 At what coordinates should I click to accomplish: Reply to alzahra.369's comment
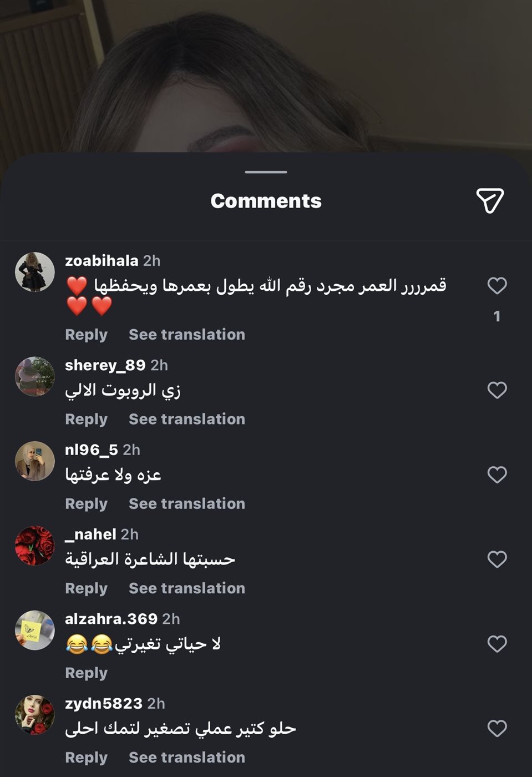pos(86,673)
